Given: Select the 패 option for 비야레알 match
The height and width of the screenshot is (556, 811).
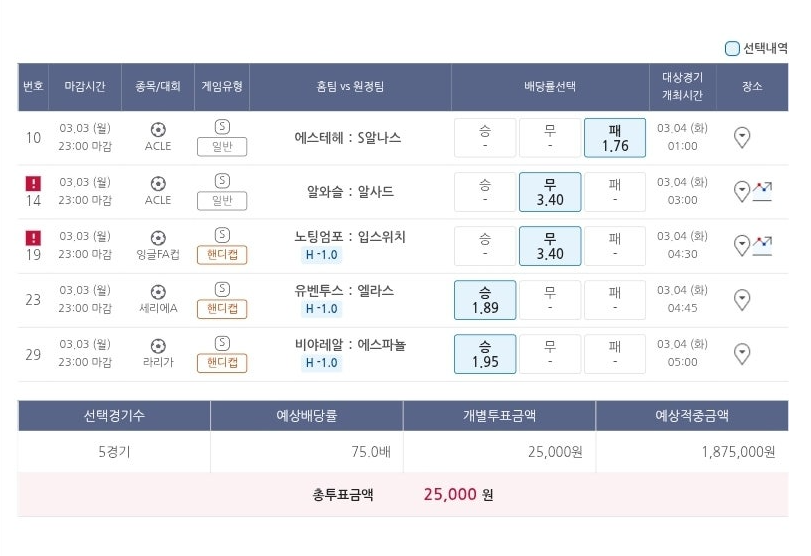Looking at the screenshot, I should tap(615, 354).
